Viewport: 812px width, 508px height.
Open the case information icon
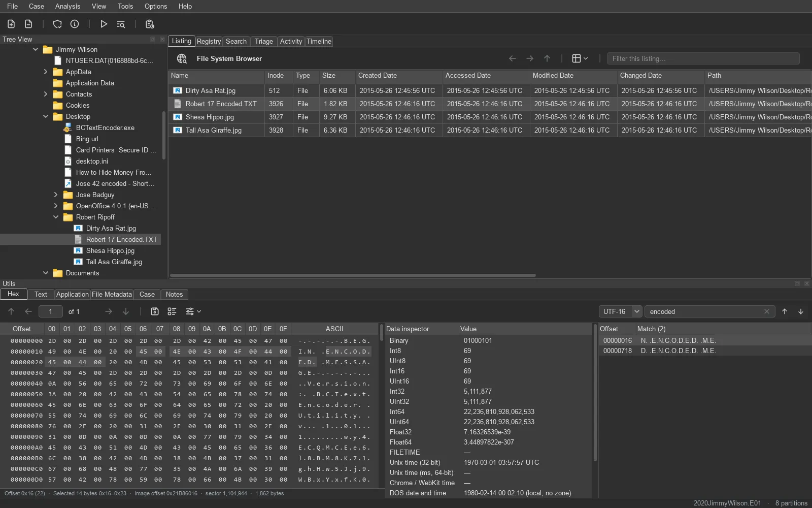point(75,24)
